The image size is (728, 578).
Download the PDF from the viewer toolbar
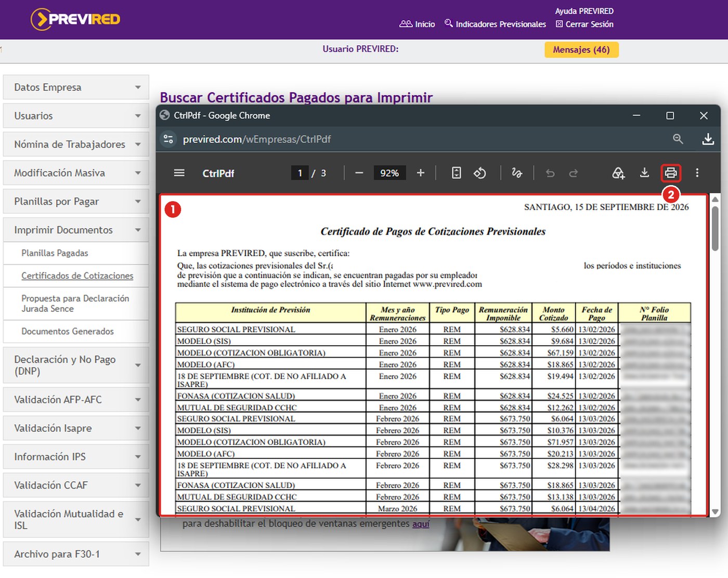tap(644, 173)
